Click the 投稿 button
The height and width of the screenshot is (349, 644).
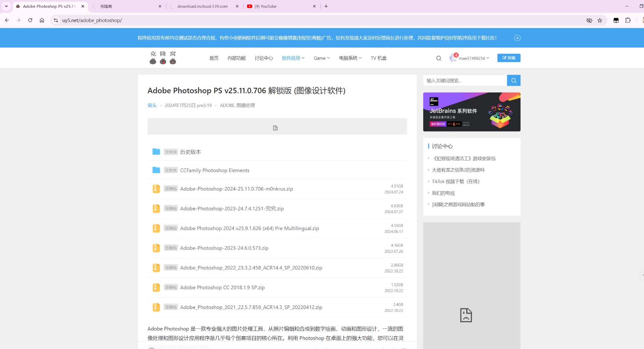click(x=509, y=58)
